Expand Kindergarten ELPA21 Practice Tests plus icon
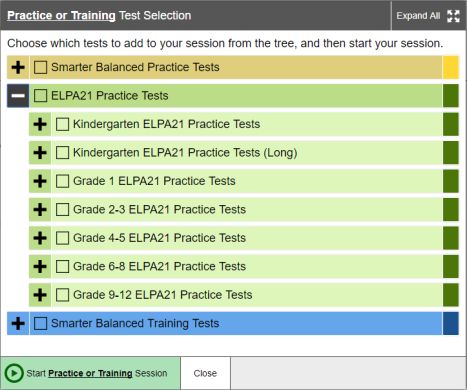Image resolution: width=467 pixels, height=390 pixels. click(x=40, y=124)
